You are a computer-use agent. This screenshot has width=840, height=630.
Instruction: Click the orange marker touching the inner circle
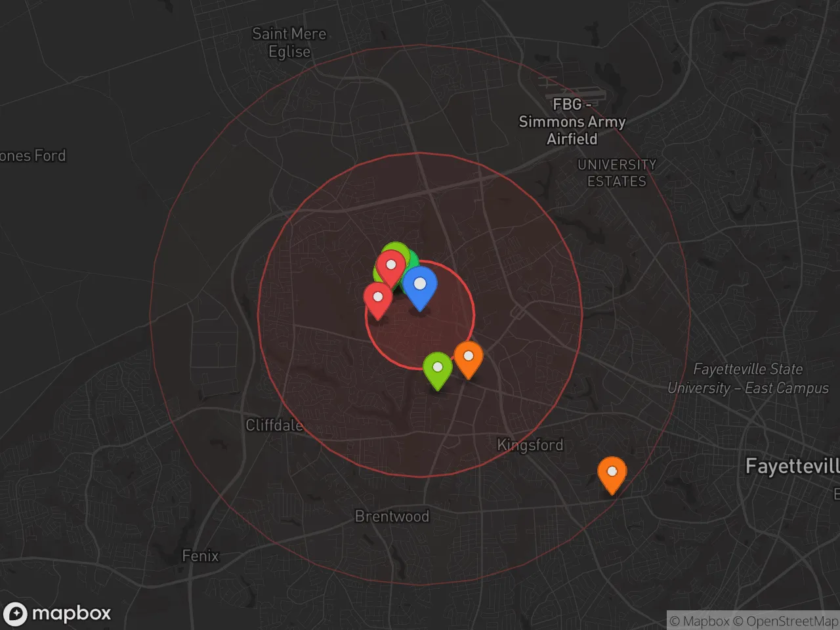point(469,358)
